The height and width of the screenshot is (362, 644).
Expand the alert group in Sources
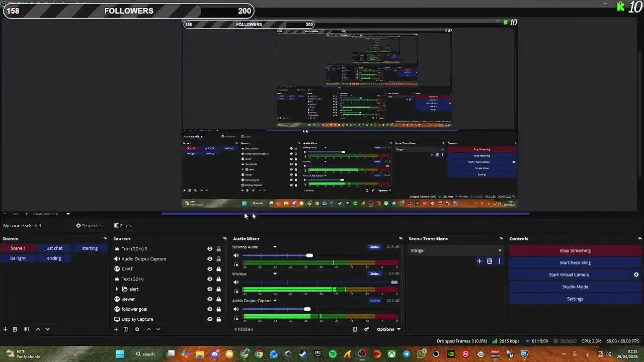click(x=117, y=289)
